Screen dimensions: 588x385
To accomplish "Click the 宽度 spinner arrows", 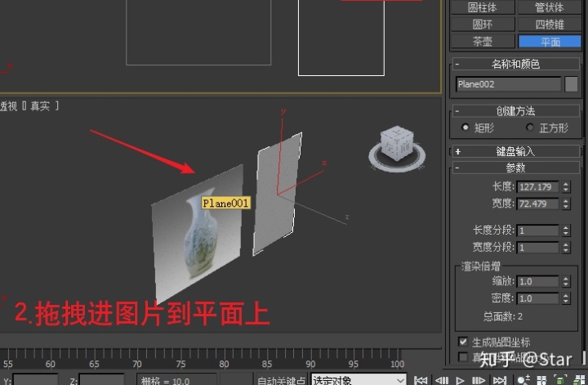I will [566, 204].
